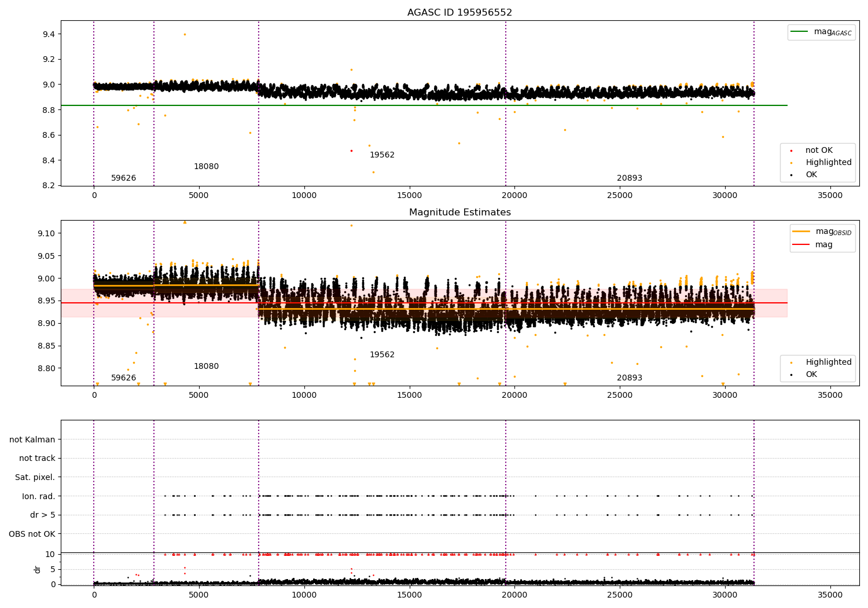Click the 8.8 tick on top plot y-axis
This screenshot has width=868, height=608.
(49, 110)
